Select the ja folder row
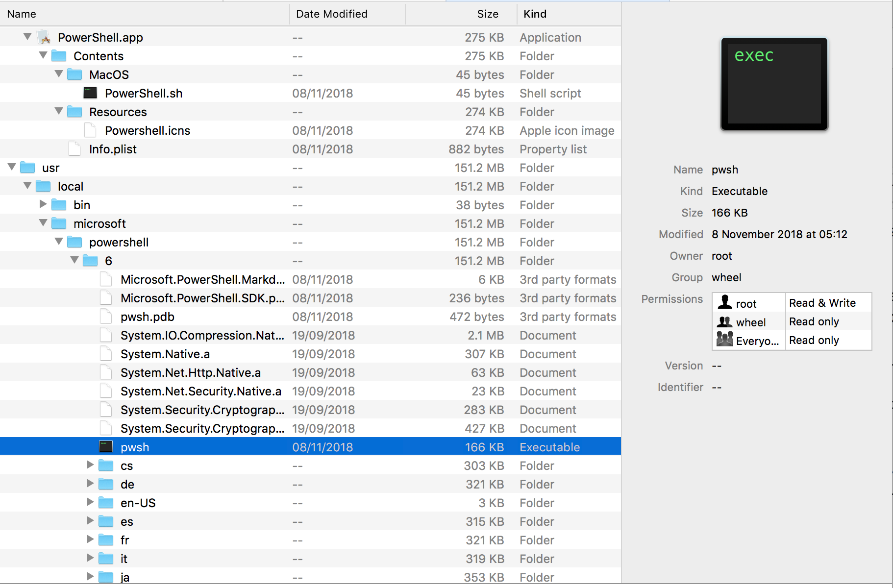893x588 pixels. pos(310,577)
